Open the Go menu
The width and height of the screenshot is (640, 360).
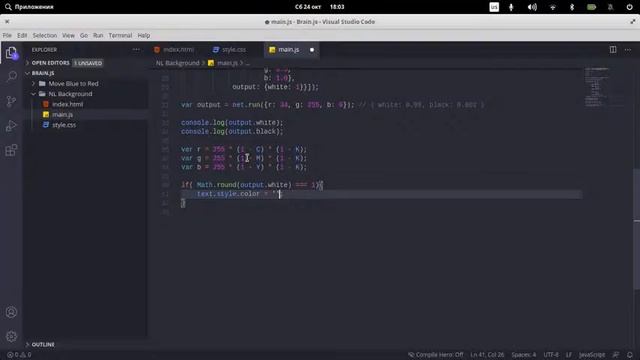[84, 36]
